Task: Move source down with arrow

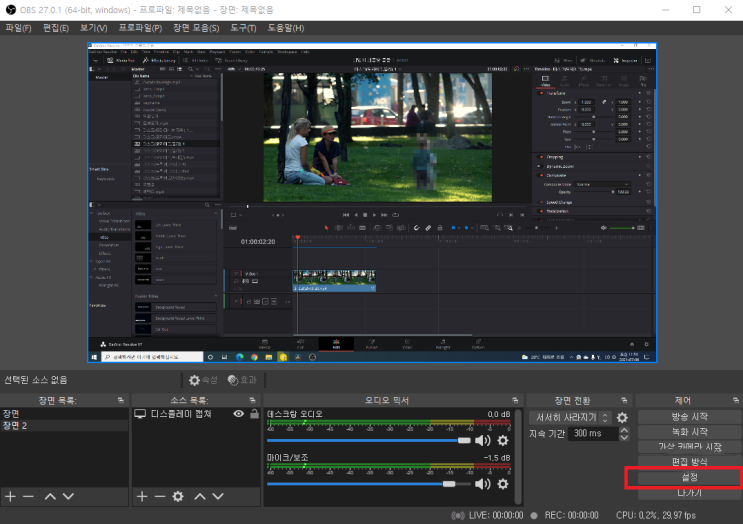Action: (218, 496)
